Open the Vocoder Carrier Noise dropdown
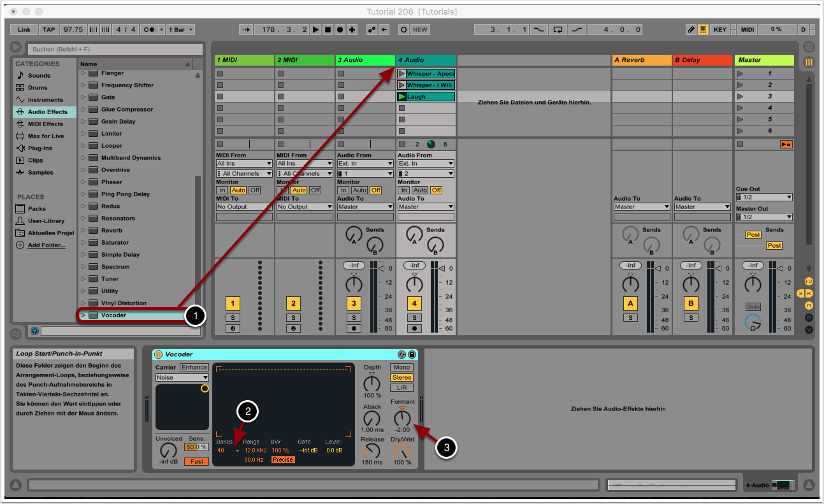824x504 pixels. click(182, 377)
